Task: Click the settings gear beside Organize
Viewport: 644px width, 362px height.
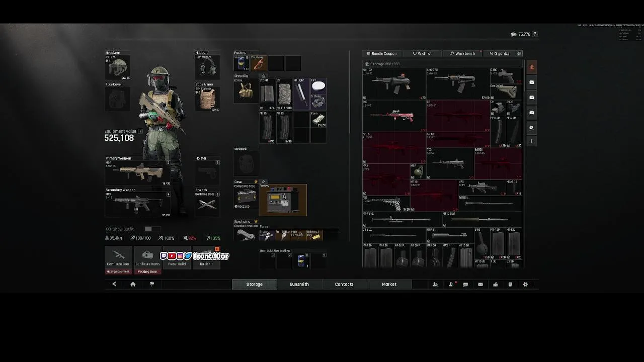Action: 519,53
